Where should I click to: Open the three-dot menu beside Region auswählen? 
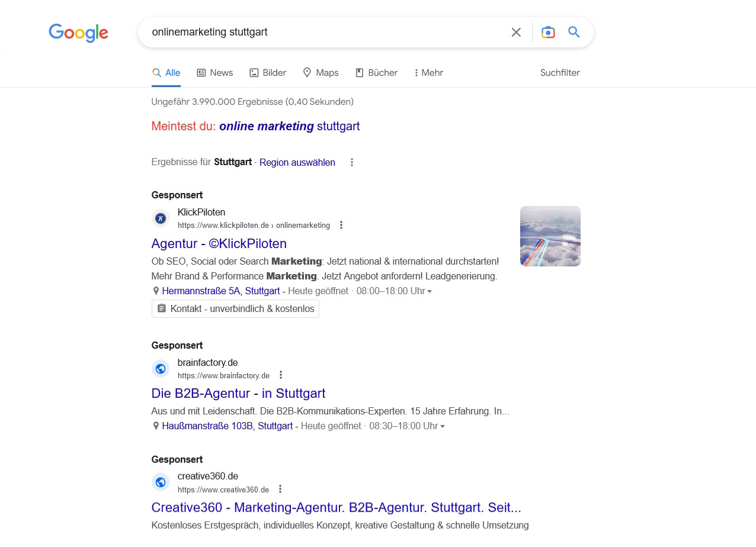pyautogui.click(x=352, y=162)
